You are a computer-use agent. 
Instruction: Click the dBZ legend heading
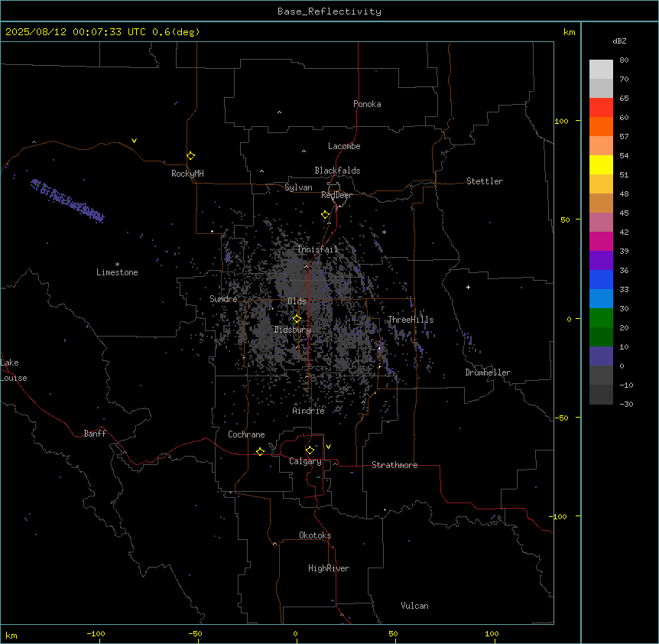click(x=619, y=41)
